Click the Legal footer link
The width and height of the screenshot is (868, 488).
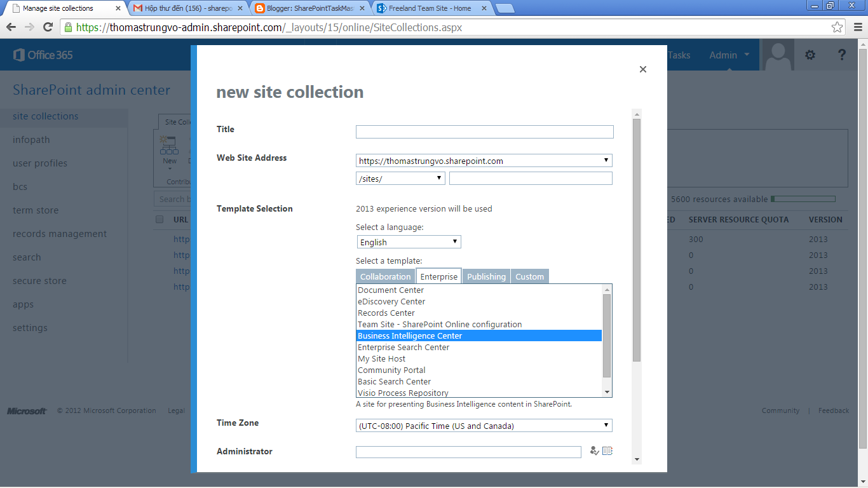(177, 410)
